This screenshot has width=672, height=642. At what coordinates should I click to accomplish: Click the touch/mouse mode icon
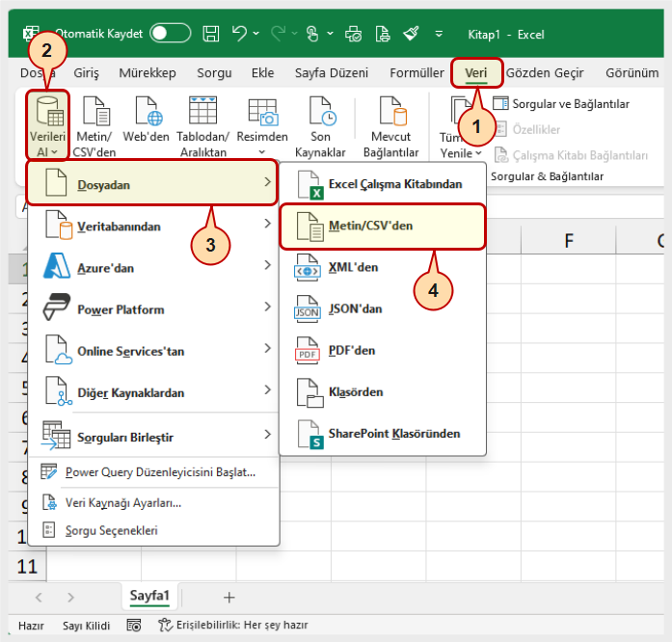point(312,34)
